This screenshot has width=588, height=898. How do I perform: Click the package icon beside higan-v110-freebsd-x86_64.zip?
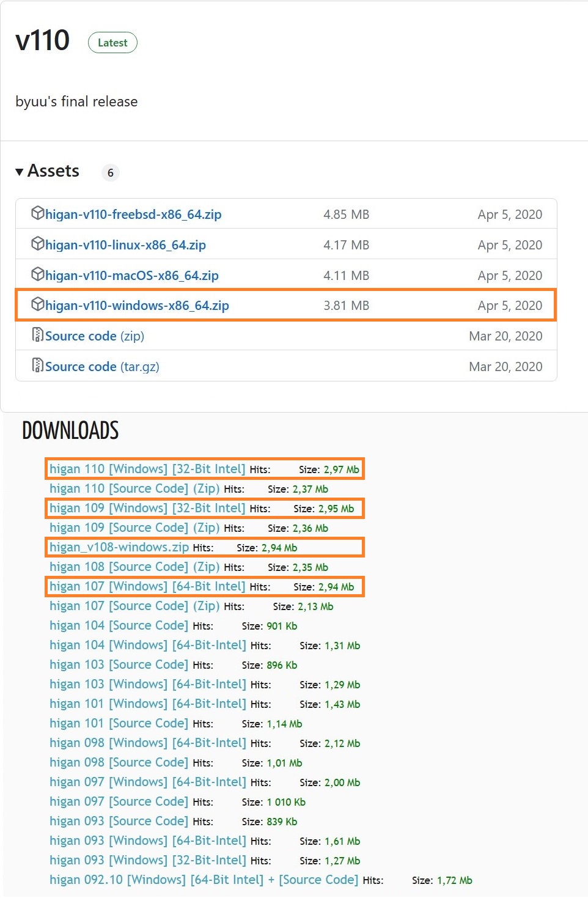pyautogui.click(x=38, y=213)
